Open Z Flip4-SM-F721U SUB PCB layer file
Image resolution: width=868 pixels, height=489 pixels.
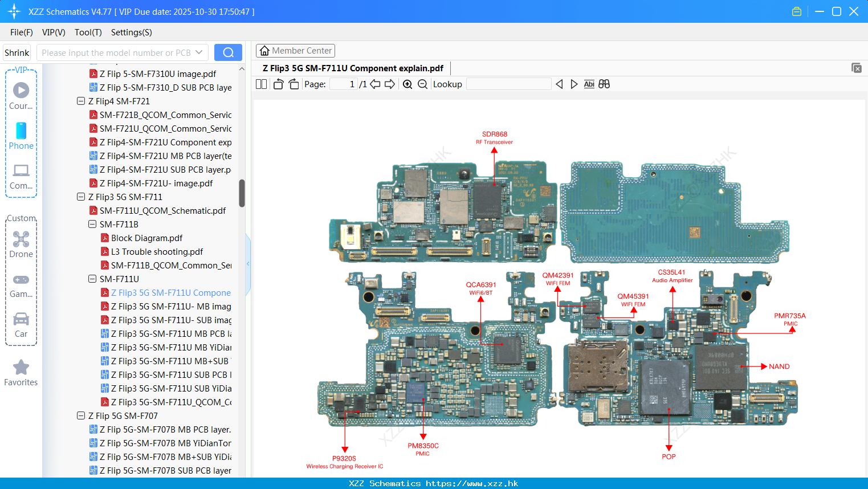(x=161, y=170)
